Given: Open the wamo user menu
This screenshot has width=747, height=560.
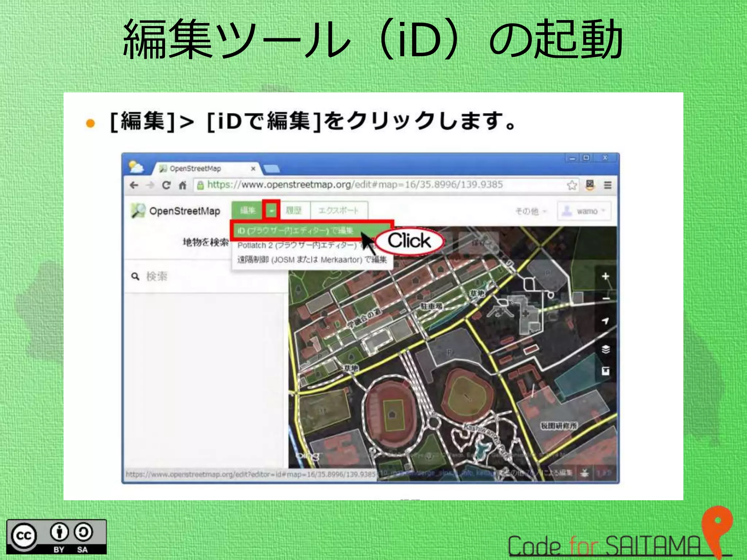Looking at the screenshot, I should point(584,211).
